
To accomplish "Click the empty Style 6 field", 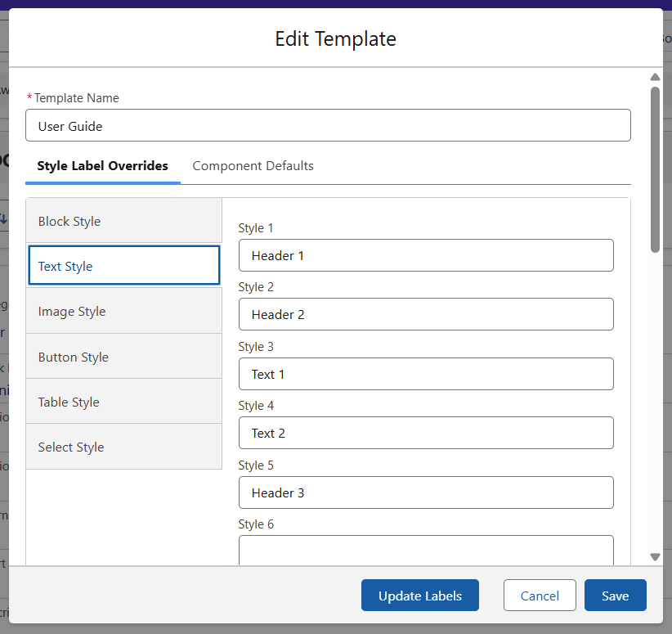I will click(426, 550).
